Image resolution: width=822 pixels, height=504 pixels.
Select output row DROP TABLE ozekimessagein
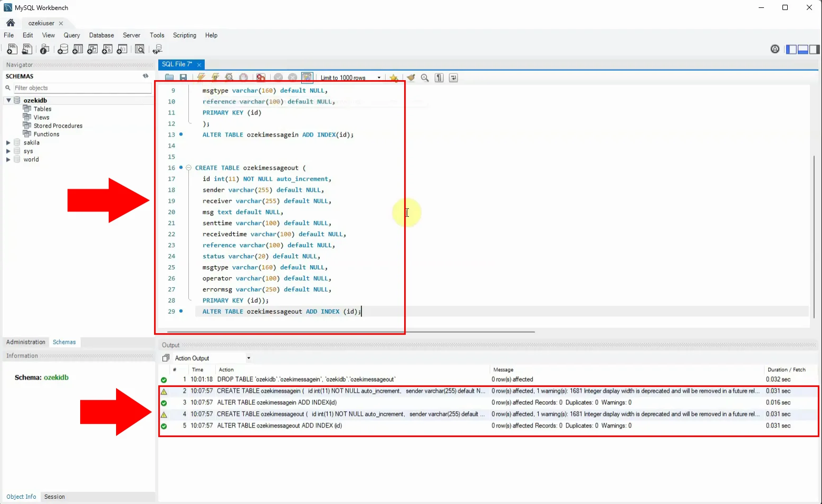click(x=488, y=380)
